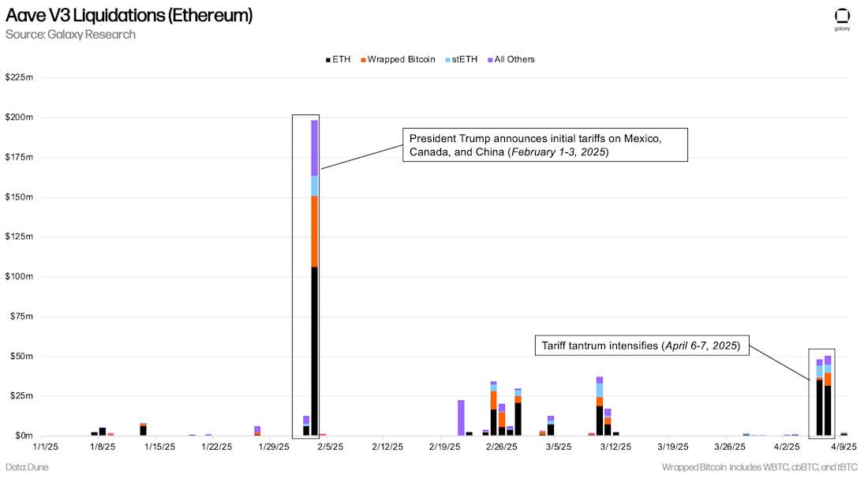Image resolution: width=868 pixels, height=479 pixels.
Task: Click the purple top segment of tallest bar
Action: pos(314,148)
